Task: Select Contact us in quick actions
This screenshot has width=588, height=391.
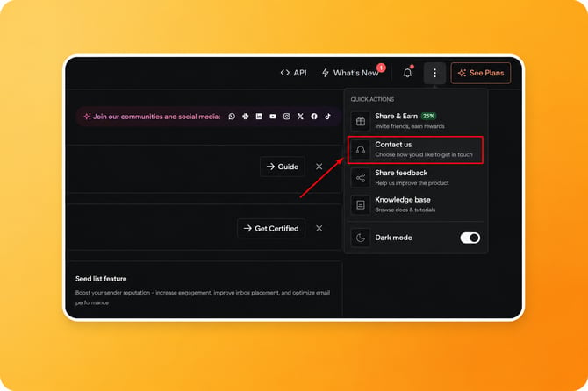Action: coord(415,150)
